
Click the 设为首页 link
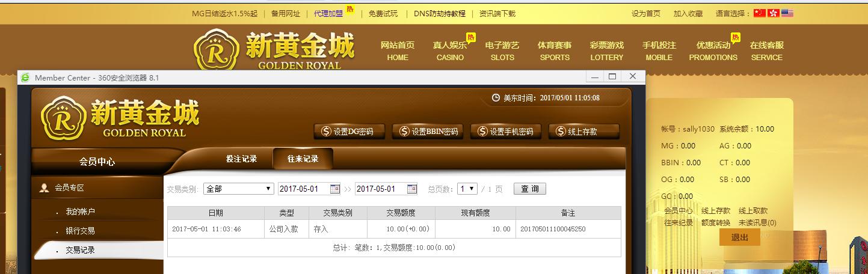(x=646, y=13)
